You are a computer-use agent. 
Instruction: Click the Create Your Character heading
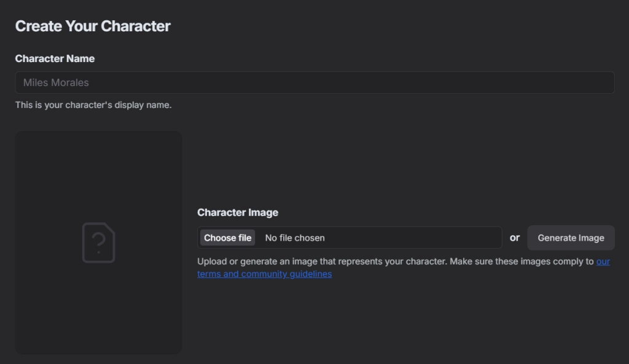tap(93, 26)
